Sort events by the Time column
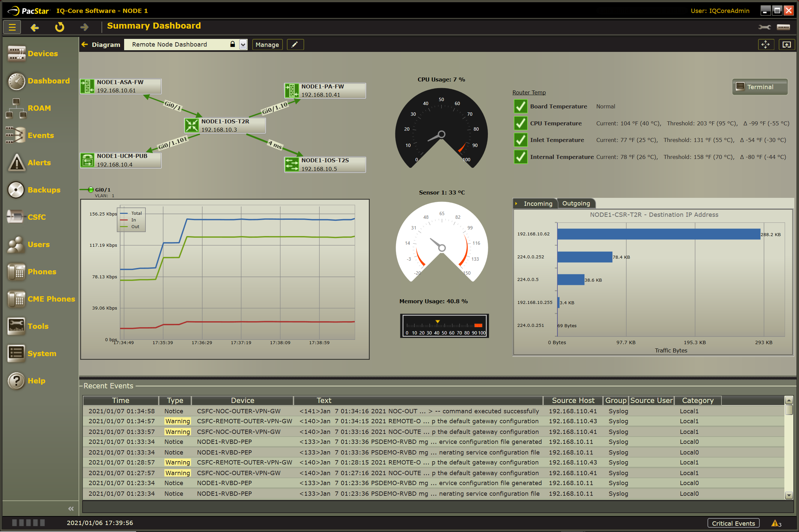Screen dimensions: 799x532 click(x=120, y=400)
